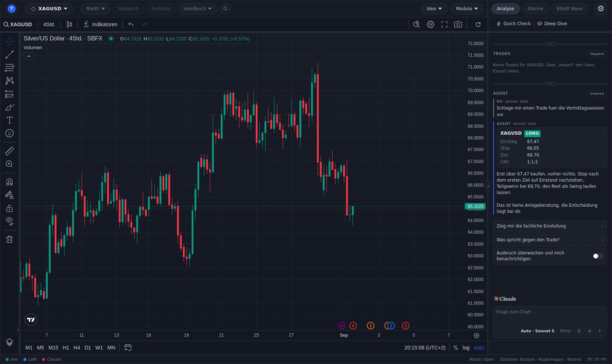
Task: Toggle hide all drawings eye icon
Action: pos(9,221)
